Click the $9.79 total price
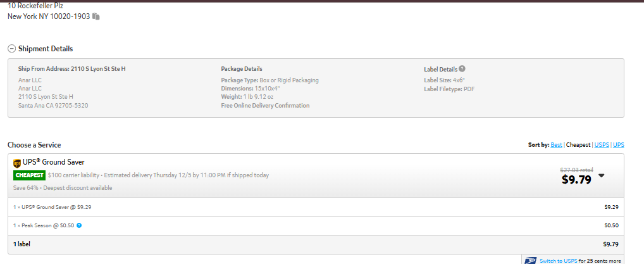Image resolution: width=644 pixels, height=264 pixels. [576, 180]
